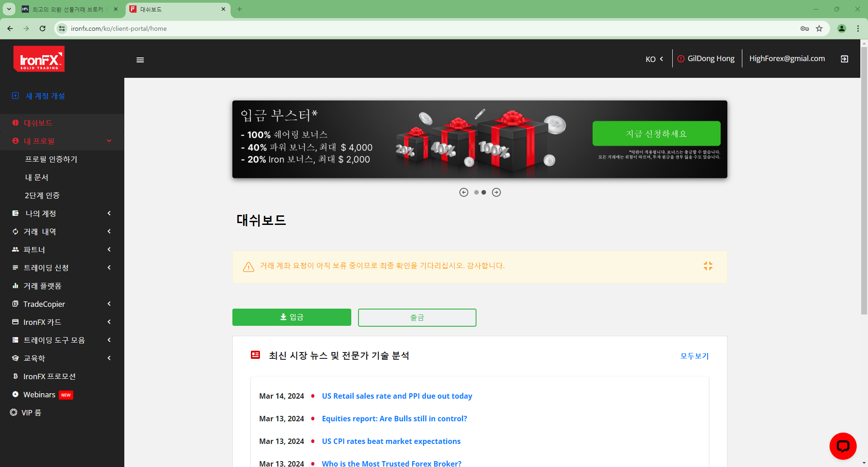Click the IronFX logo
The image size is (868, 467).
pyautogui.click(x=39, y=59)
